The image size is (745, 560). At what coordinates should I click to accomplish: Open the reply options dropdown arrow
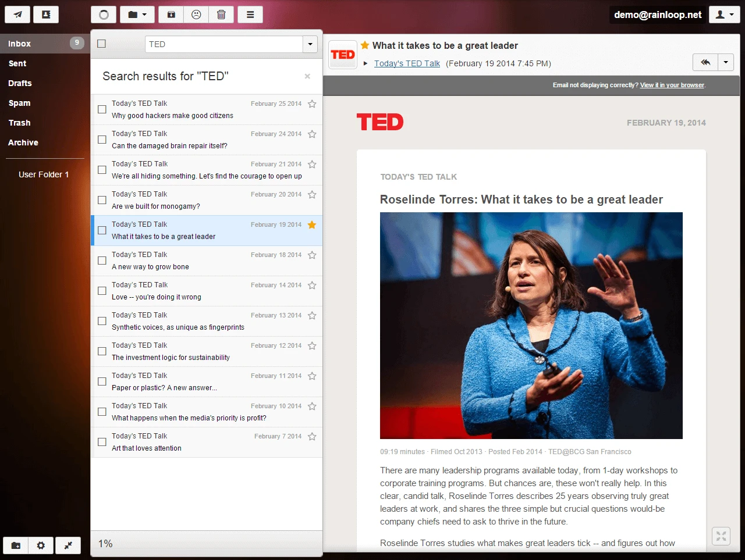(x=725, y=62)
